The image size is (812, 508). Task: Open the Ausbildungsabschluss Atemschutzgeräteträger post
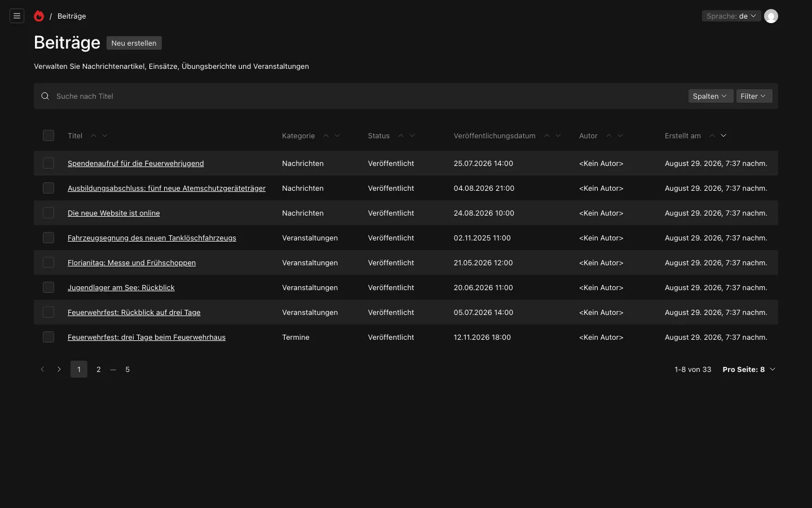166,188
